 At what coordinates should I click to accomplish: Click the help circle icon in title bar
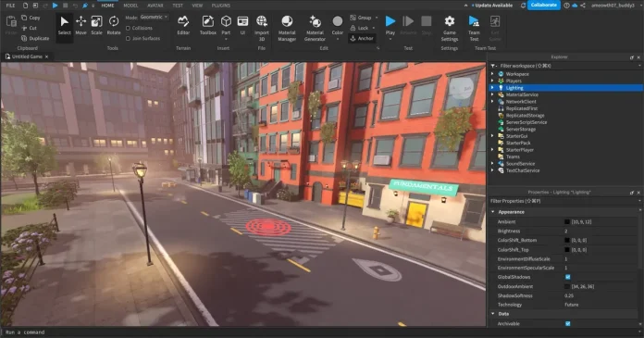pyautogui.click(x=567, y=6)
